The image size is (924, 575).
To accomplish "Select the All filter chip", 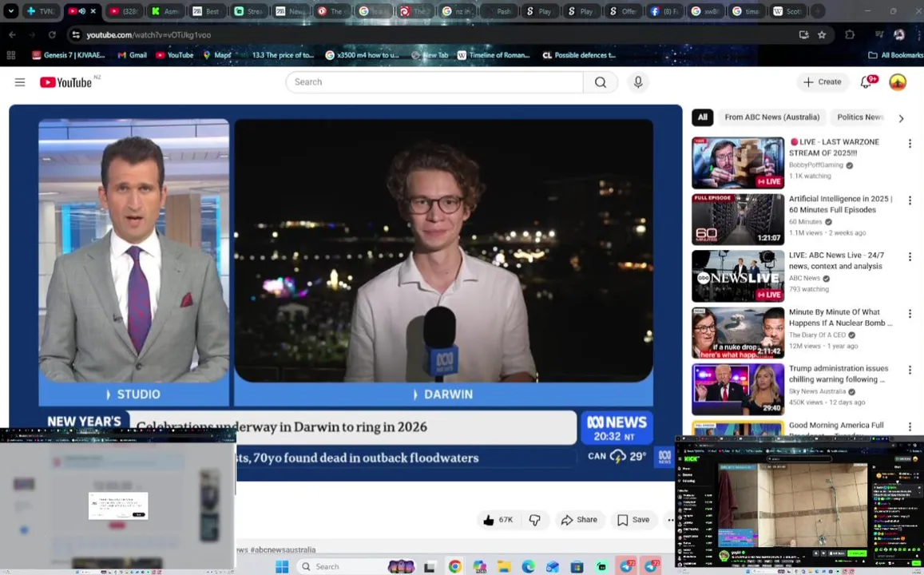I will pyautogui.click(x=703, y=117).
